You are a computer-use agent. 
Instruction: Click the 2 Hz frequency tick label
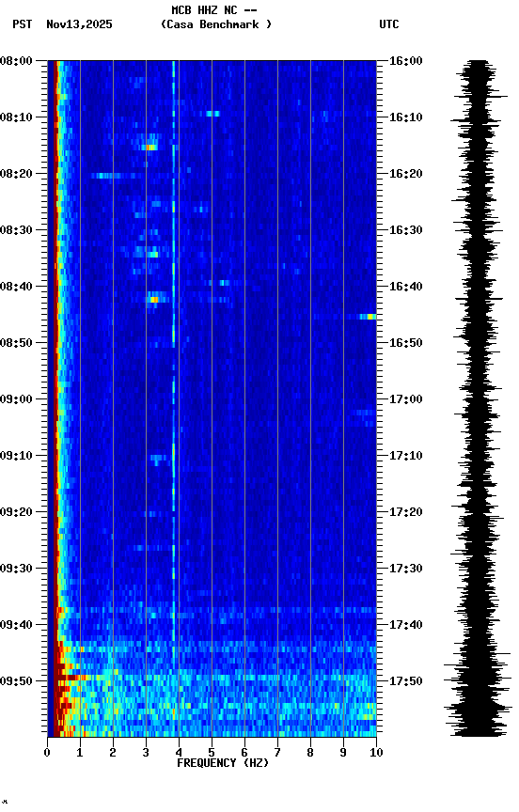[113, 753]
